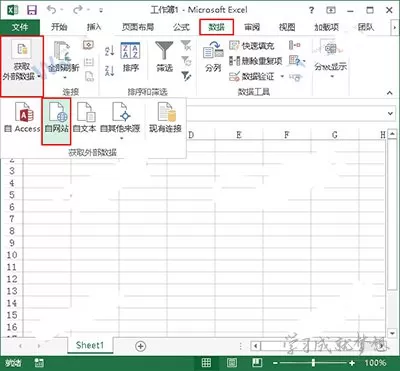Viewport: 400px width, 371px height.
Task: Switch to the 插入 tab
Action: click(x=94, y=27)
